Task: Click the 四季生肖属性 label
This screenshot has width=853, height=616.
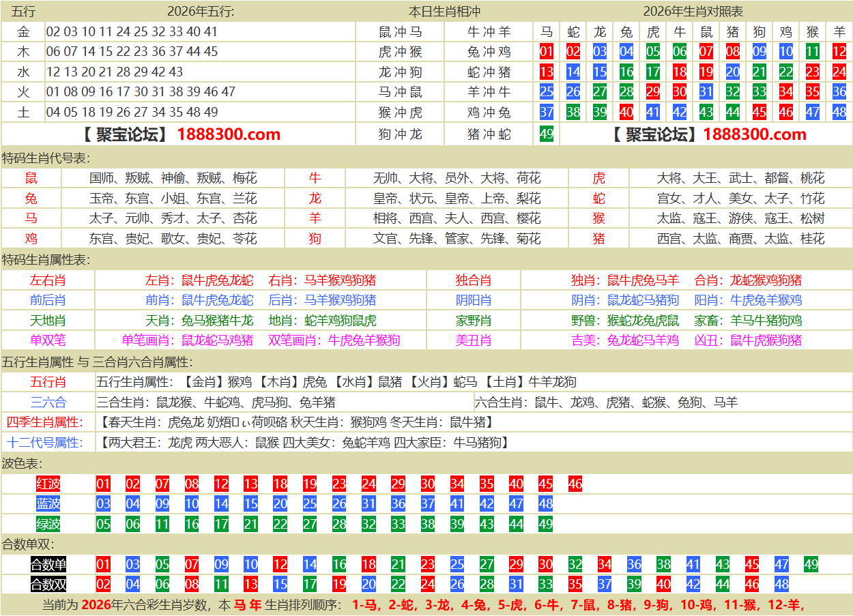Action: [x=45, y=422]
